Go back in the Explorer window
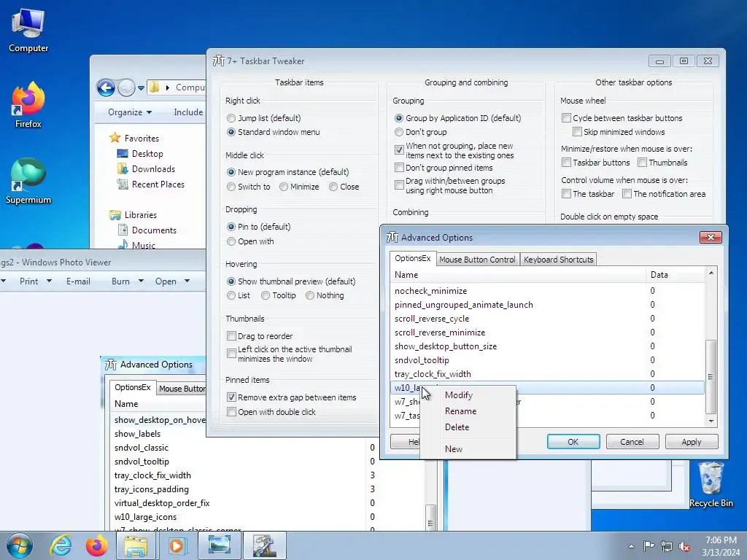 [x=106, y=87]
